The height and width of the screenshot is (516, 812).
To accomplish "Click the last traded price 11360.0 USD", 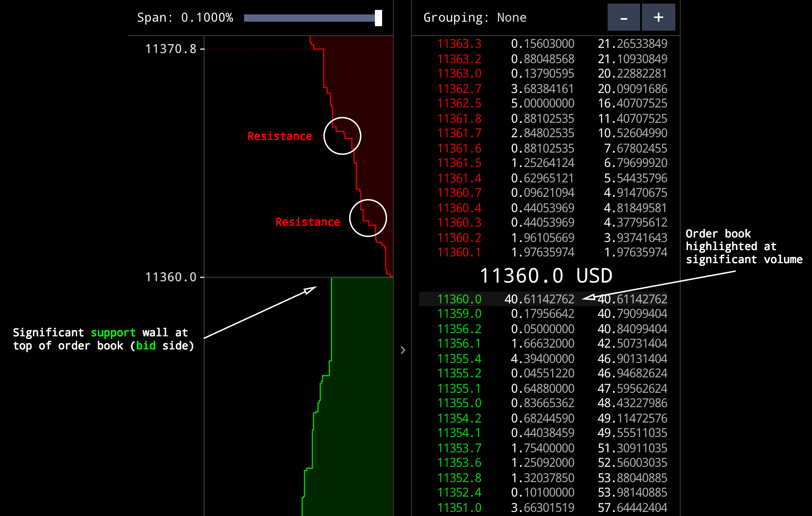I will click(546, 275).
